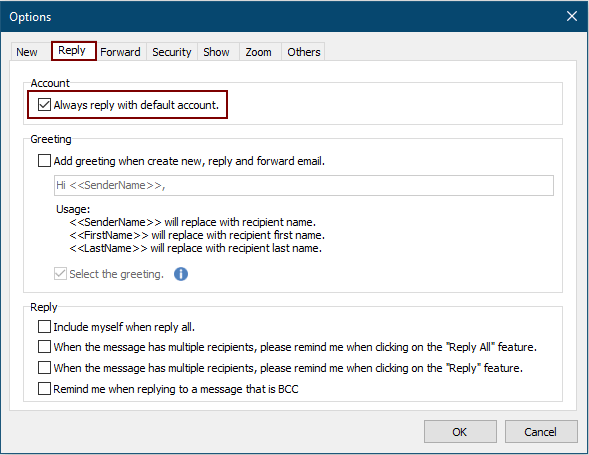Select the Others tab
Screen dimensions: 589x455
[304, 52]
